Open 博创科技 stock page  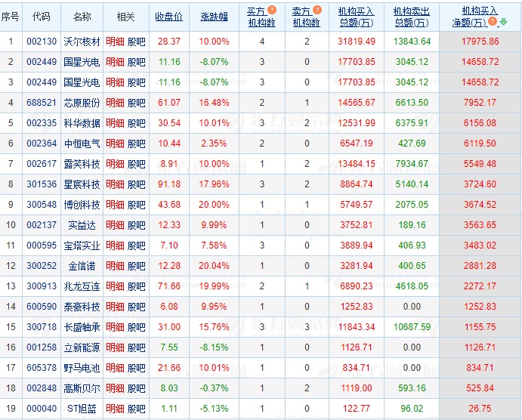tap(82, 205)
